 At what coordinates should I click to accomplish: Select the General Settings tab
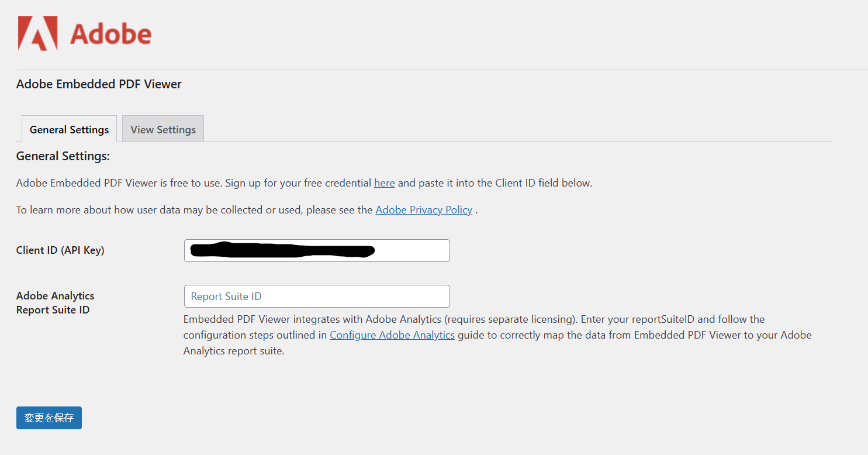click(69, 129)
